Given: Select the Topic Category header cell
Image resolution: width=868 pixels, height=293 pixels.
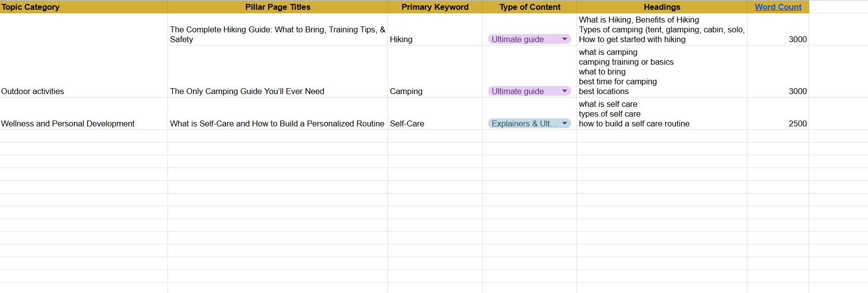Looking at the screenshot, I should [84, 7].
